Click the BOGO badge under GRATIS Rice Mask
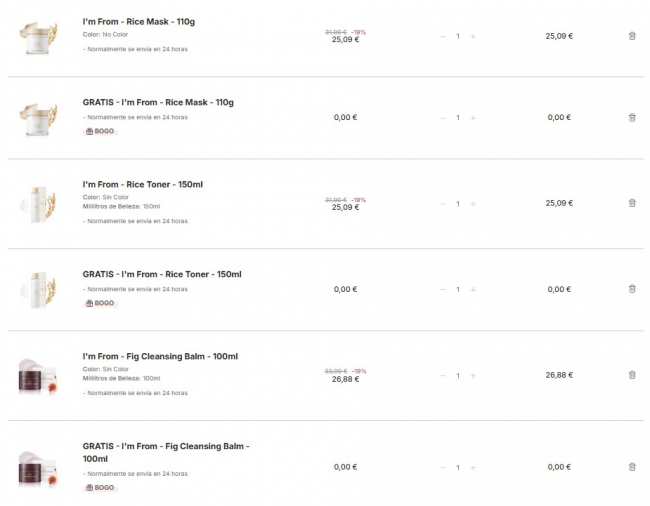 [100, 131]
